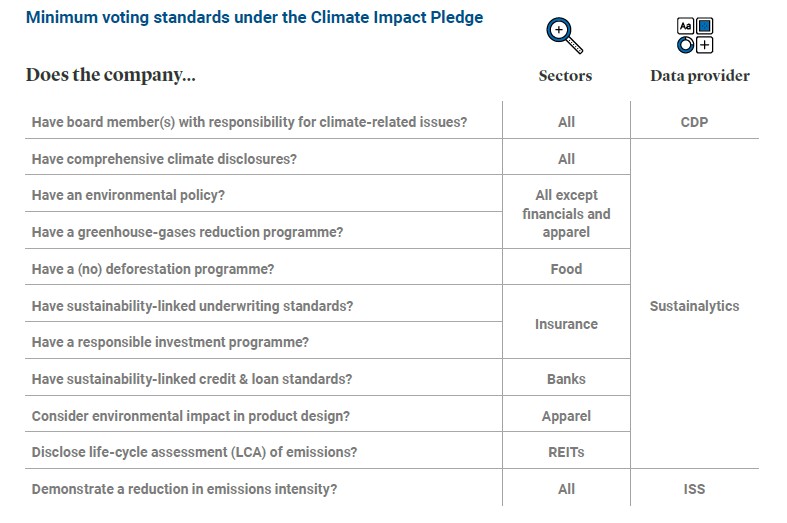Image resolution: width=787 pixels, height=523 pixels.
Task: Click the greenhouse-gases reduction programme row
Action: [187, 232]
